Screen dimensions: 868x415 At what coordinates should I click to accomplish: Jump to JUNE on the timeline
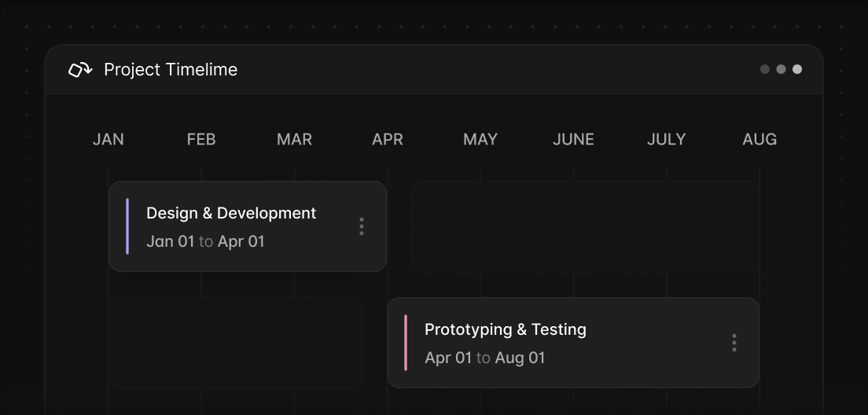coord(573,139)
